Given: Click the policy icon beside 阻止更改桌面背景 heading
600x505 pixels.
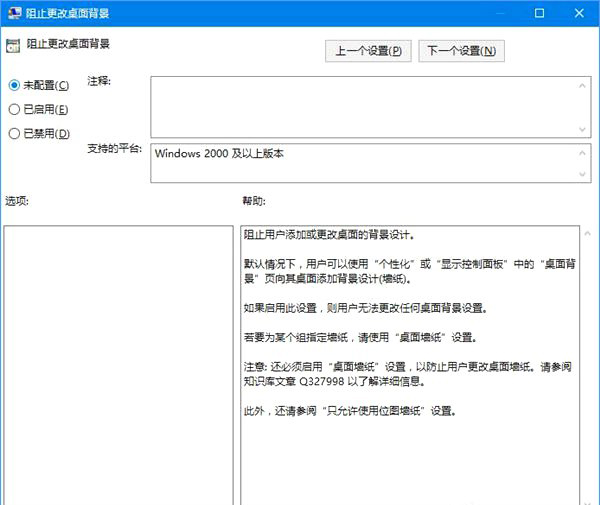Looking at the screenshot, I should [x=12, y=44].
